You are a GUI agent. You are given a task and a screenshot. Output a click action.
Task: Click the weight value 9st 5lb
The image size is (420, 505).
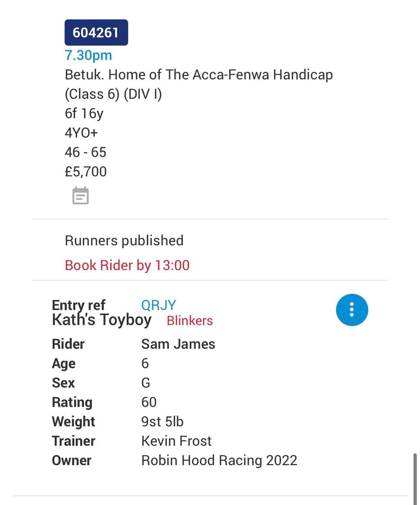[162, 422]
